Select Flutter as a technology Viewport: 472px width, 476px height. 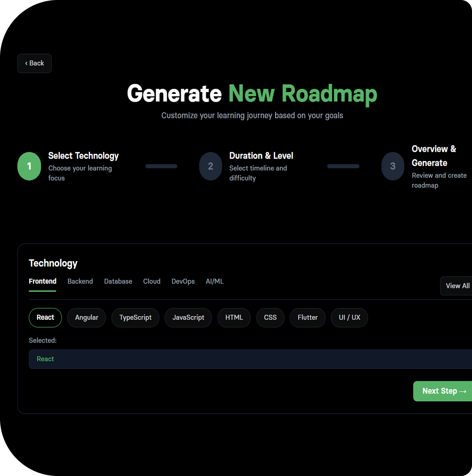[308, 318]
